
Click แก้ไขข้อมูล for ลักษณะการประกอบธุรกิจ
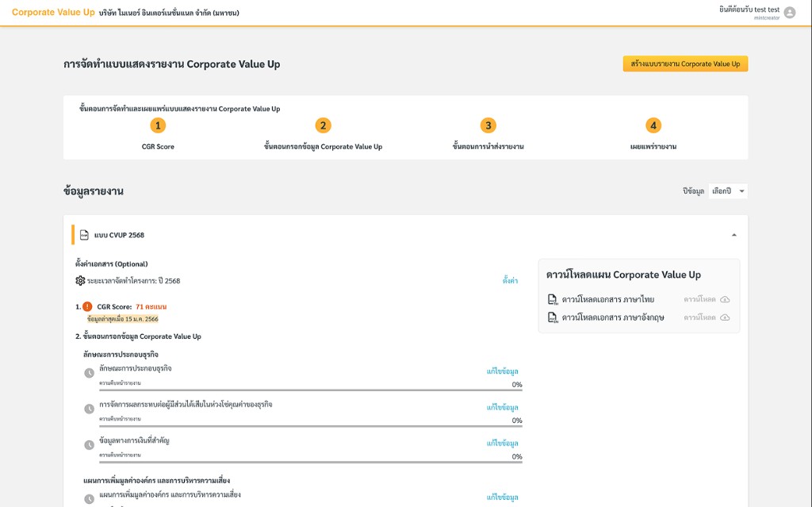click(502, 371)
